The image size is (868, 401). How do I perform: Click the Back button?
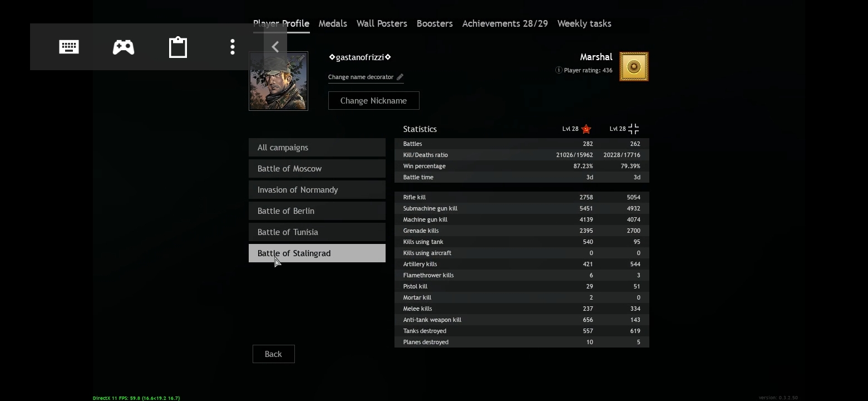273,354
